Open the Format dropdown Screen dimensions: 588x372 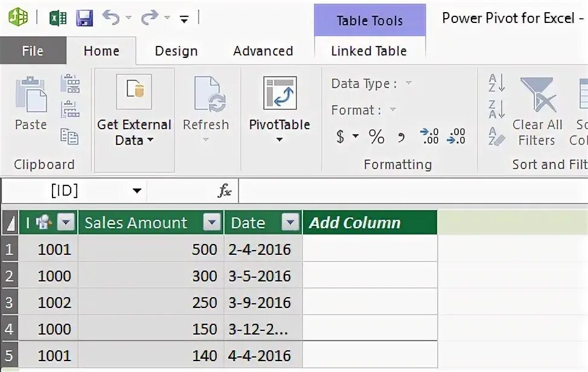pos(392,109)
